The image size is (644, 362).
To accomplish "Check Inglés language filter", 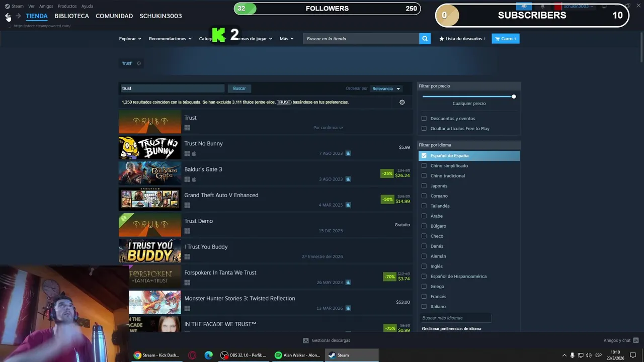I will pos(424,266).
